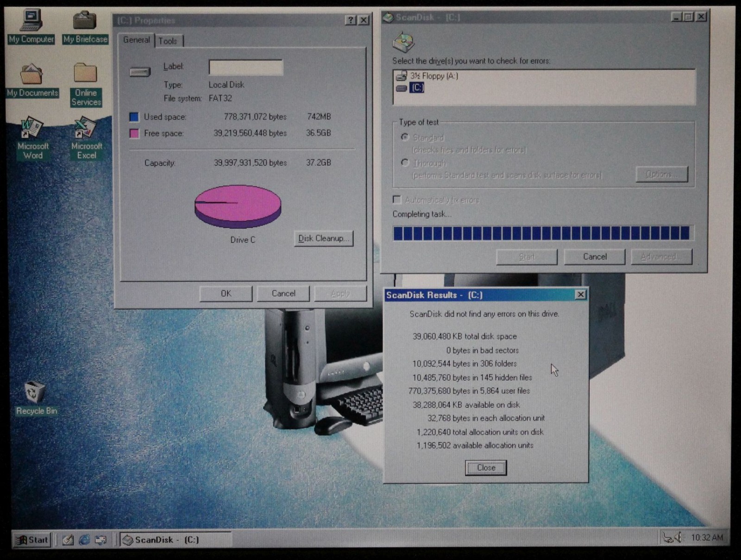741x560 pixels.
Task: Click '1,220,640 total allocation units on disk'
Action: pos(480,432)
